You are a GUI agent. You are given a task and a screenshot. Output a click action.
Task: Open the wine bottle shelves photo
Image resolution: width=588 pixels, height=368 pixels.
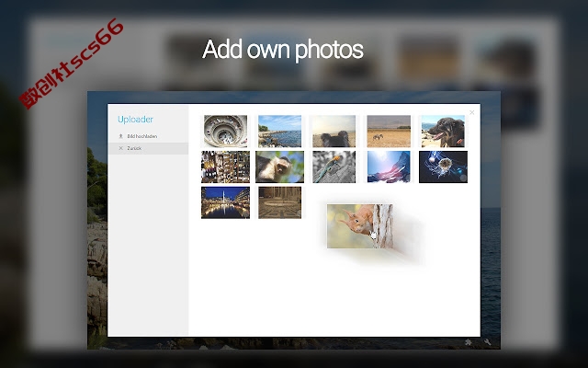click(x=225, y=167)
